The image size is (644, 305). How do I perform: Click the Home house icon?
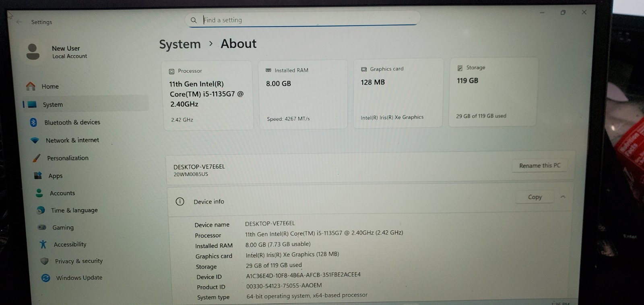coord(31,86)
